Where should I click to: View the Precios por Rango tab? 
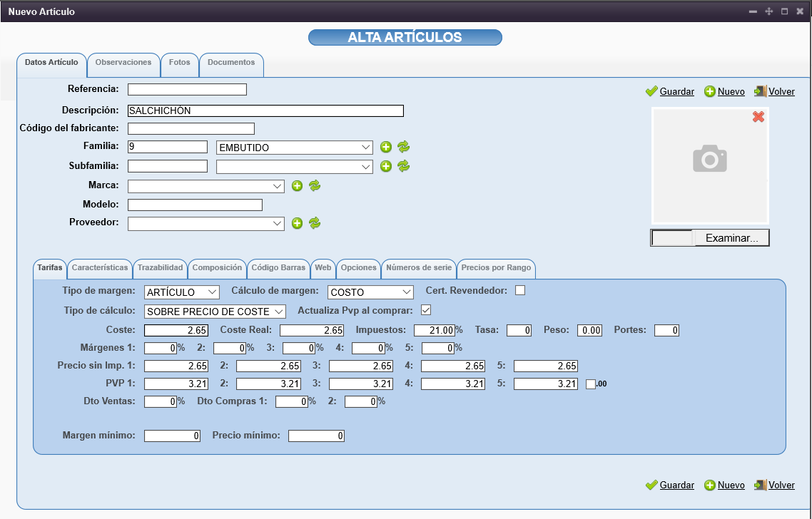(x=496, y=268)
